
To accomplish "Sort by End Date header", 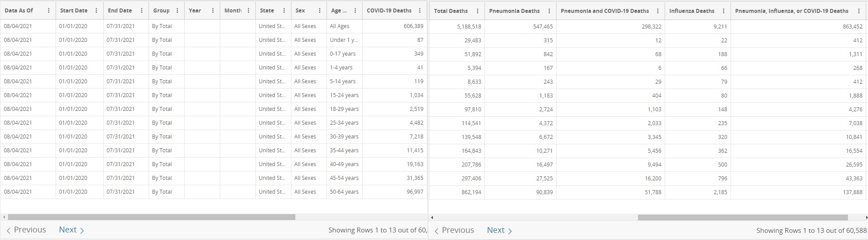I will pos(120,11).
